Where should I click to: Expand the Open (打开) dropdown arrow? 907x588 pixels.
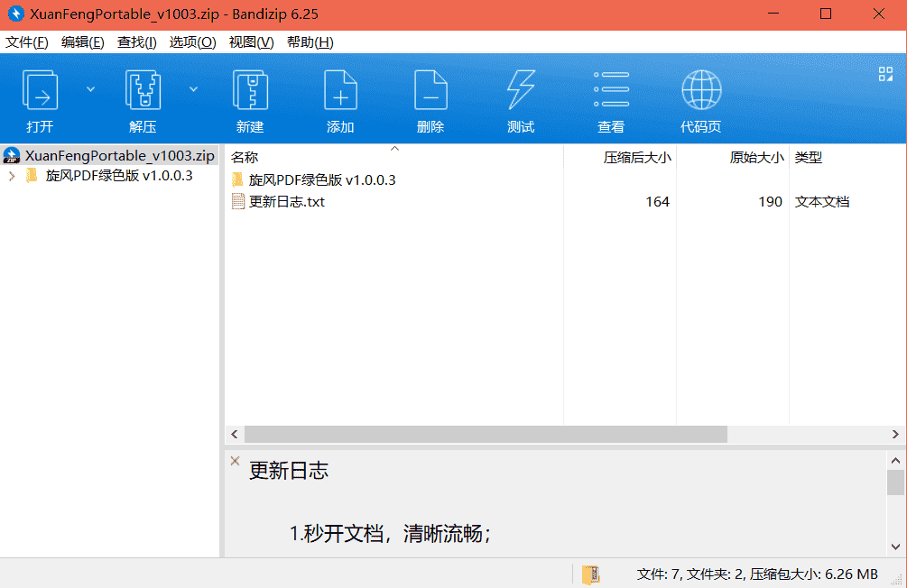coord(91,89)
